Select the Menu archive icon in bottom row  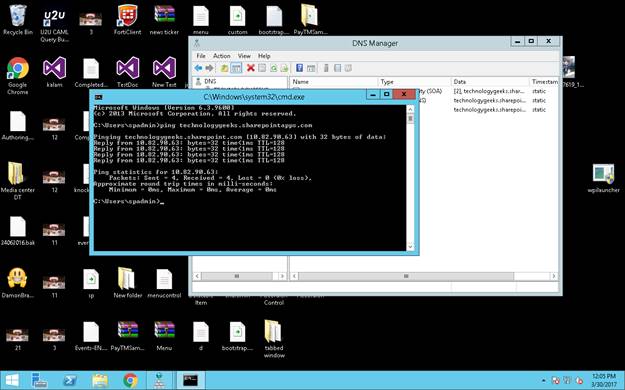[x=164, y=336]
